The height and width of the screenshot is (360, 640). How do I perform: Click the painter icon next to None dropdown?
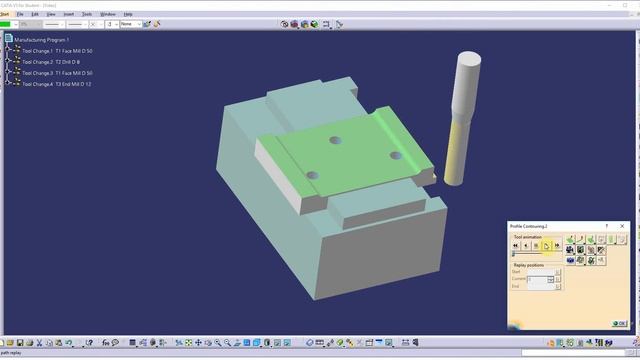[x=147, y=24]
